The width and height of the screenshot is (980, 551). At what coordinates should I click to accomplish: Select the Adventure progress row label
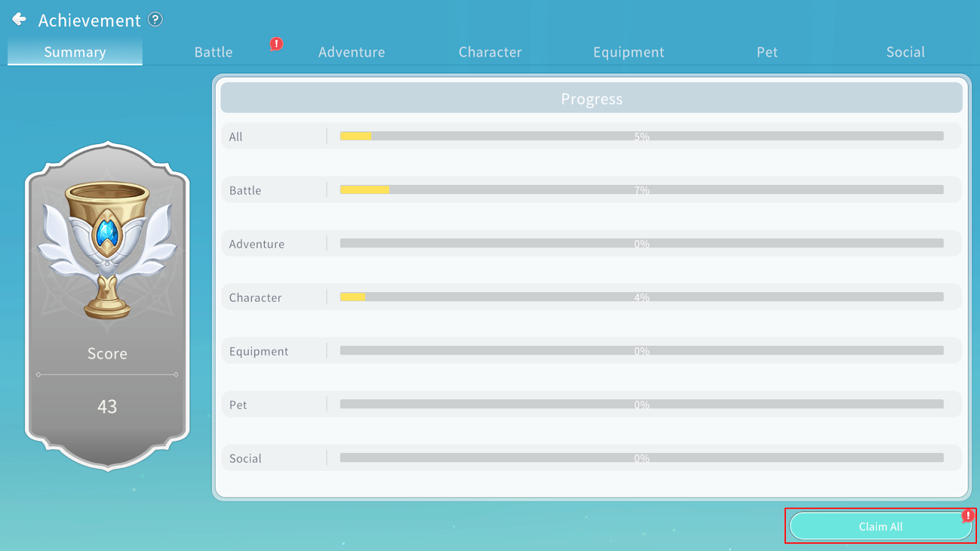[x=257, y=244]
